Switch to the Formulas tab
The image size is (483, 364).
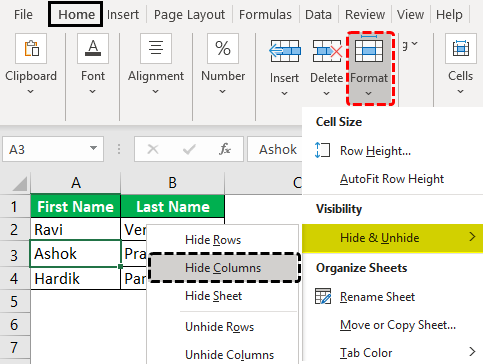[x=265, y=15]
